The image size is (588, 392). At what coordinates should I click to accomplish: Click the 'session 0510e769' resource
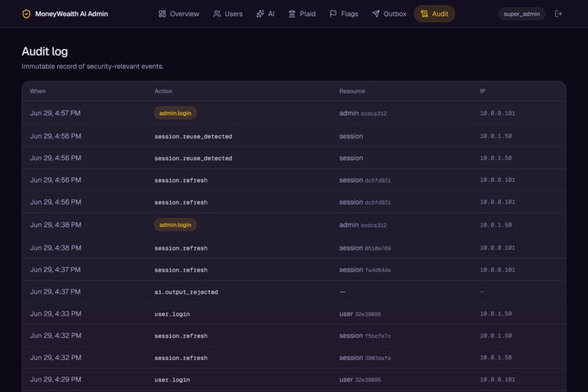365,247
